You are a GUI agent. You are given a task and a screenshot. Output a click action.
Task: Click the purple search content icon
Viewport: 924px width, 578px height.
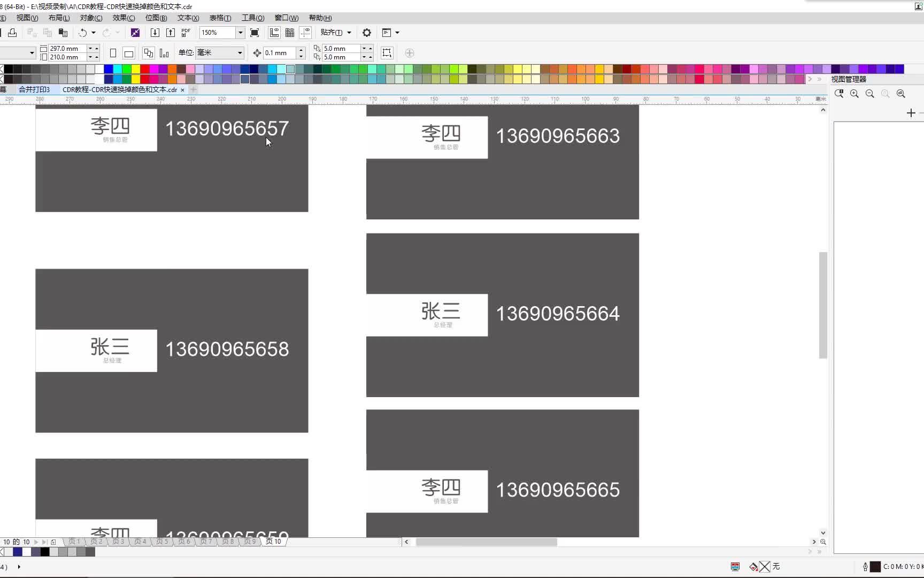[x=135, y=33]
